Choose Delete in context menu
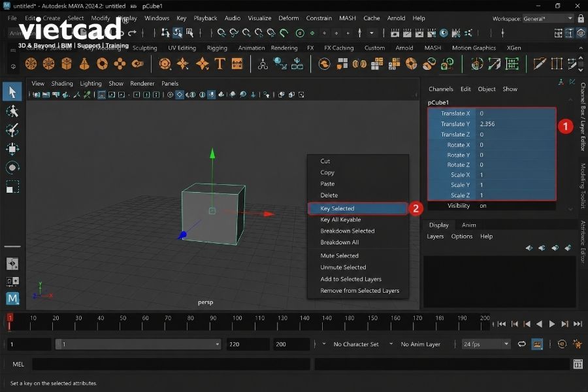 pos(329,195)
